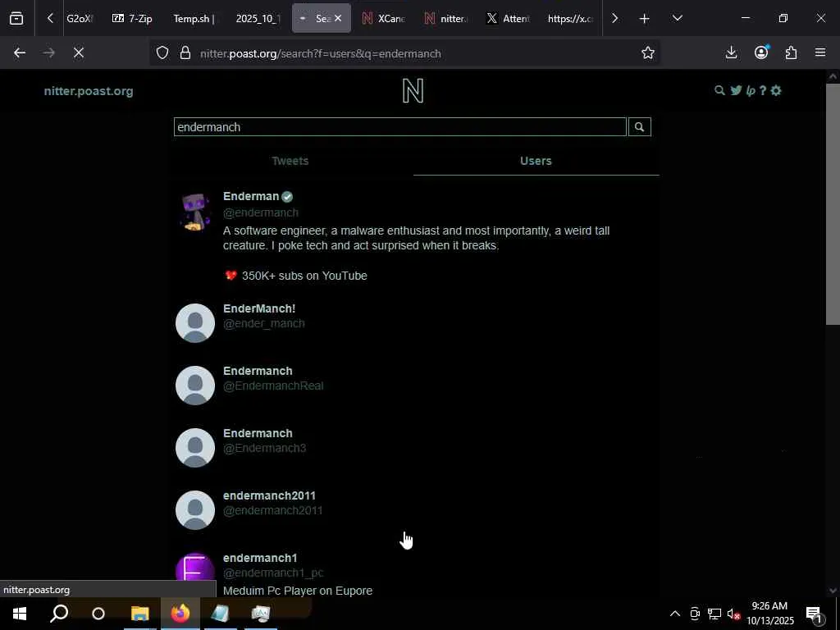Click the address bar URL

point(321,53)
